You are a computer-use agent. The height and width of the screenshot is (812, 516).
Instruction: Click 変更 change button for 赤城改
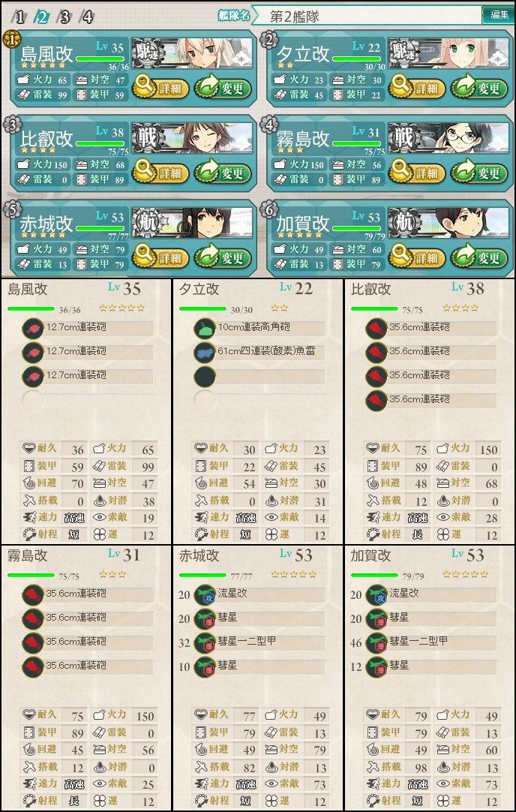click(x=223, y=257)
